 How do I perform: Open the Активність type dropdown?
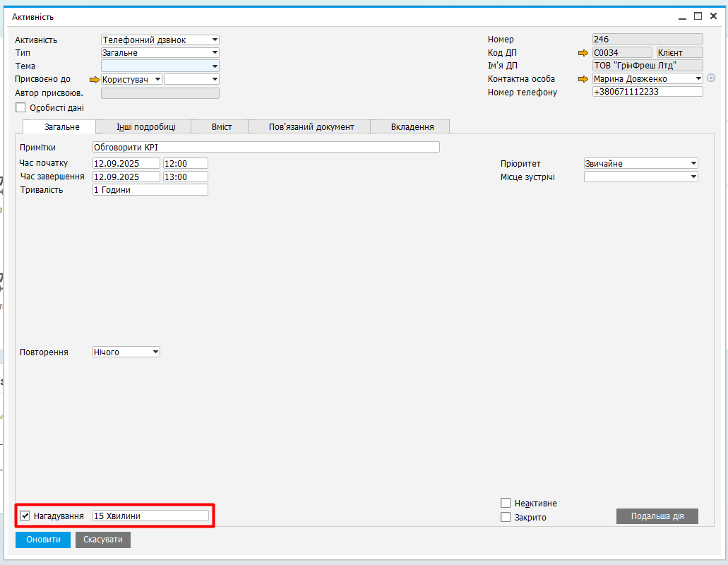coord(215,40)
